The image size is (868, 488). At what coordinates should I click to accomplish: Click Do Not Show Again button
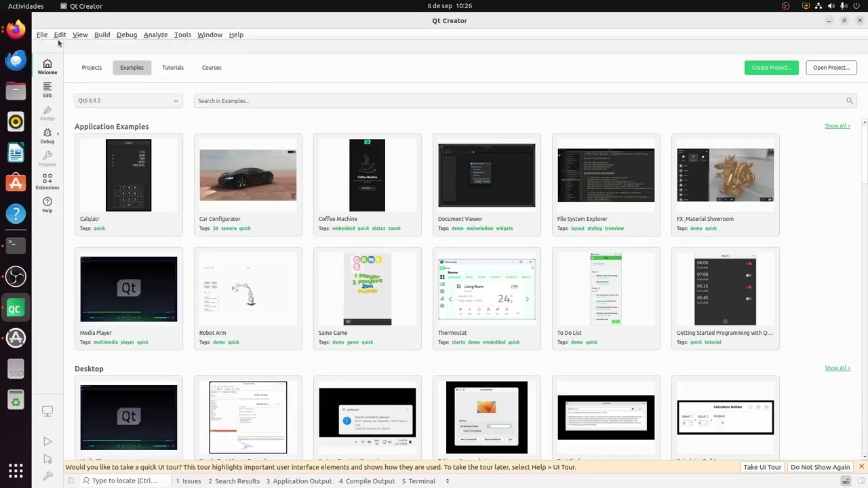point(820,467)
